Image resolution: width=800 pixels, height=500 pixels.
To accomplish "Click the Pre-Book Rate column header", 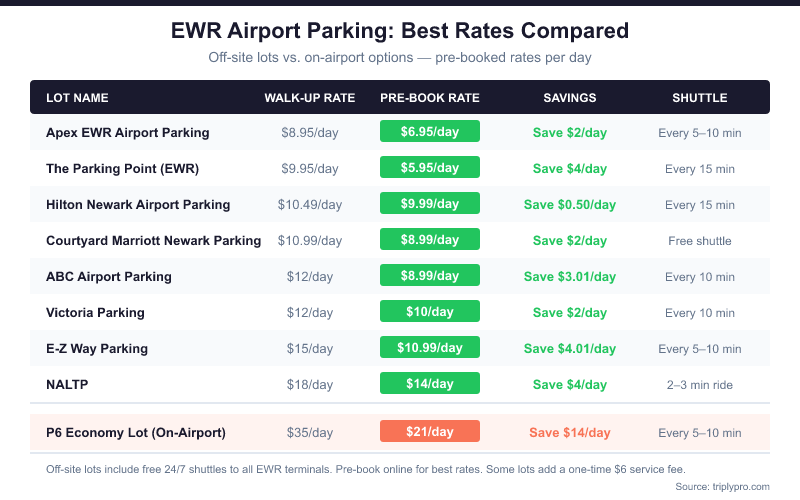I will pyautogui.click(x=430, y=98).
